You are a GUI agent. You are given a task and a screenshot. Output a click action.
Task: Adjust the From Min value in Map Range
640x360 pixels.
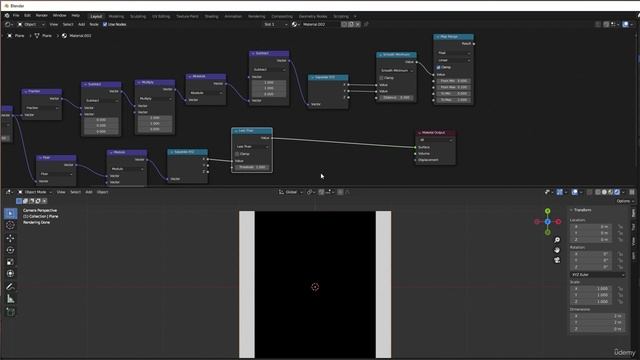453,81
